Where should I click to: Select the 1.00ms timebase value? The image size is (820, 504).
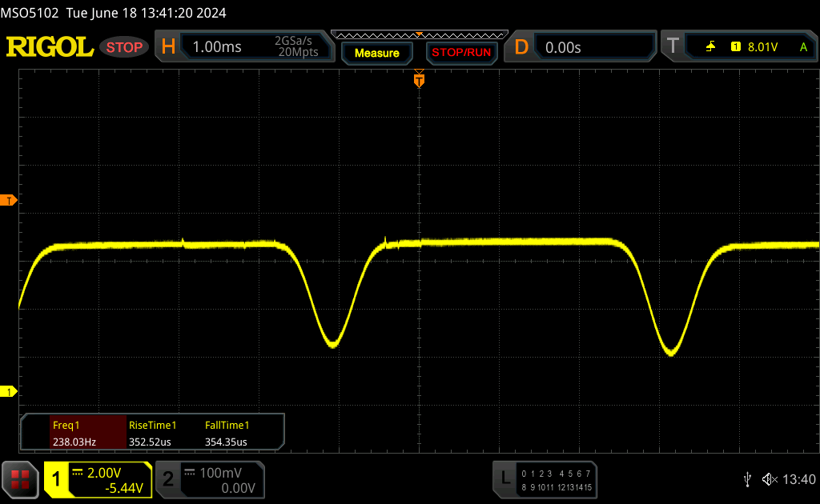(217, 47)
